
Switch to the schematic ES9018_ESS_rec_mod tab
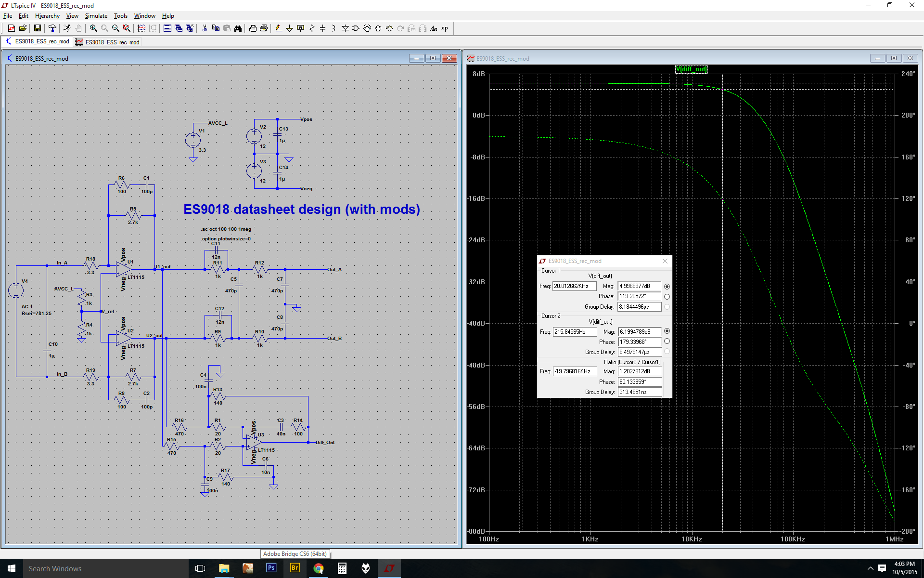coord(38,42)
